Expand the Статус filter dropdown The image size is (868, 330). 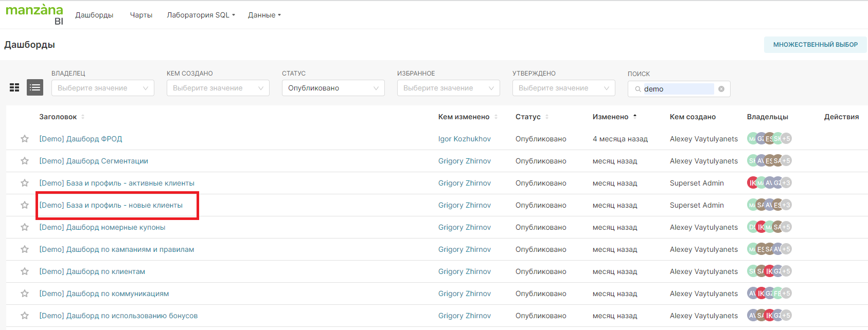pyautogui.click(x=333, y=88)
